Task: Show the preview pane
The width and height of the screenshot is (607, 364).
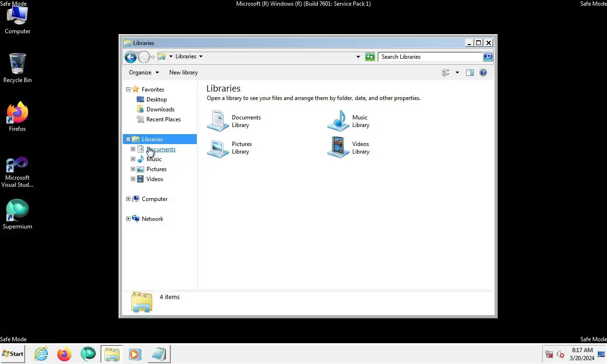Action: click(x=470, y=73)
